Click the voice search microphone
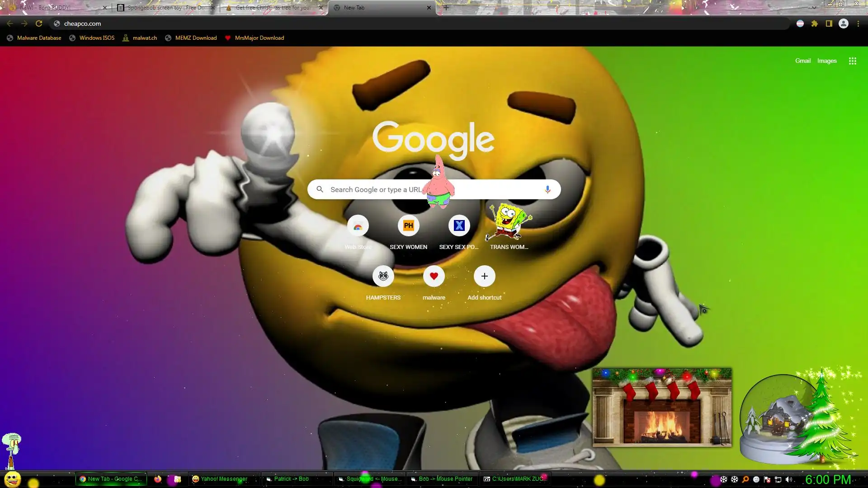Viewport: 868px width, 488px height. [547, 189]
